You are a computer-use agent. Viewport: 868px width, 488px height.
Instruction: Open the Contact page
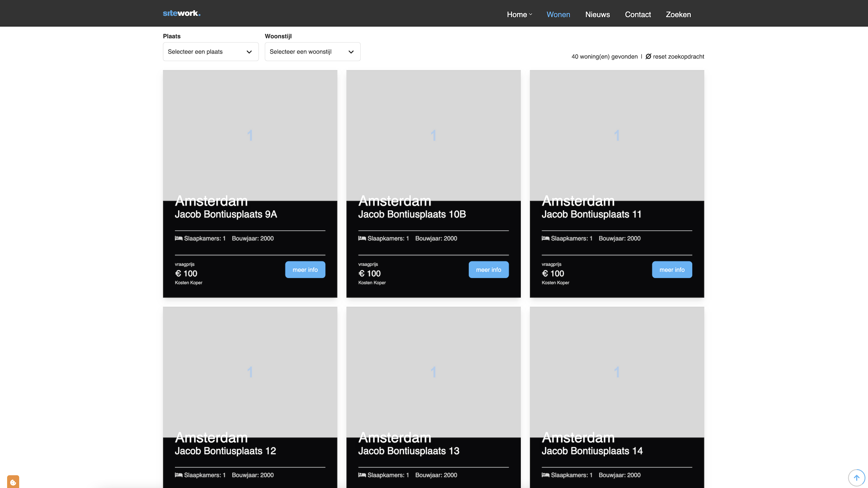pos(637,15)
